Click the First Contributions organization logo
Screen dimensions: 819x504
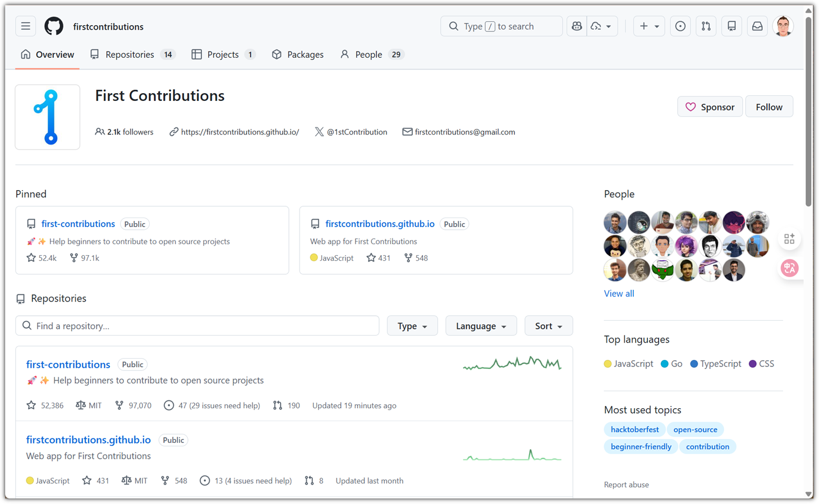click(48, 117)
